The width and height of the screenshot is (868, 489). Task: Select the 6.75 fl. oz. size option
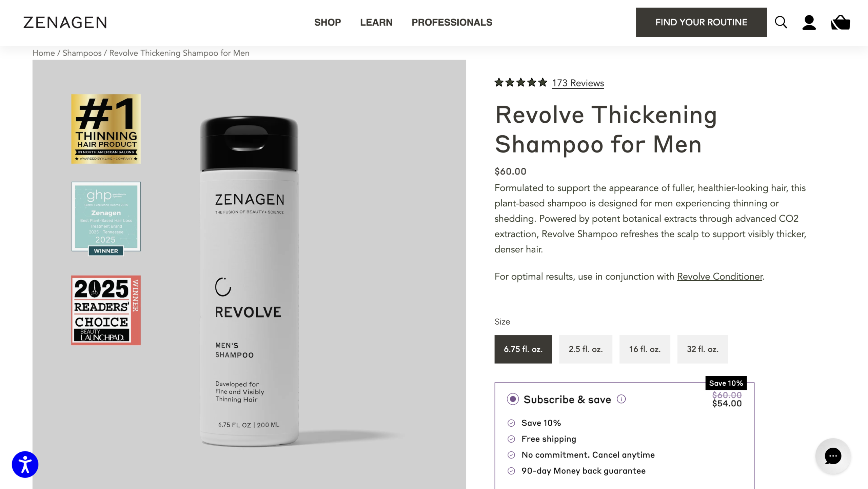click(x=523, y=349)
